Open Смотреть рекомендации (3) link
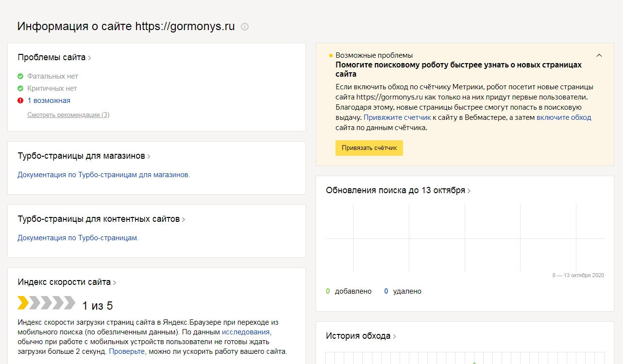Image resolution: width=623 pixels, height=364 pixels. [x=68, y=115]
